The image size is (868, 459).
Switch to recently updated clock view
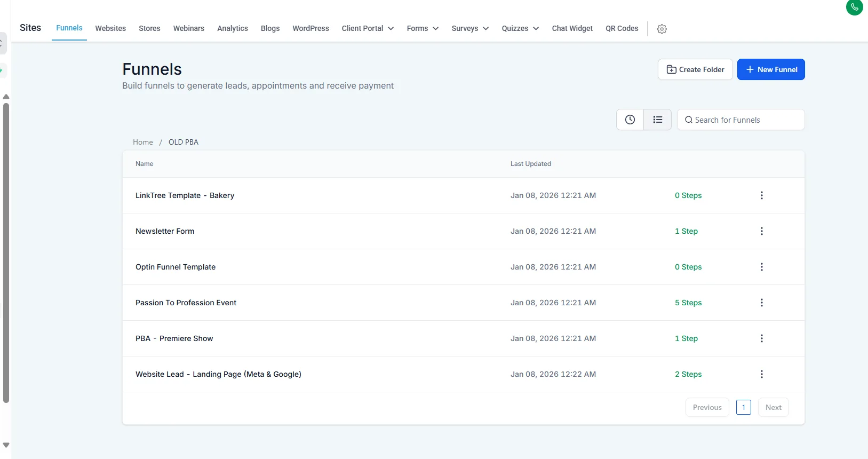(x=630, y=120)
